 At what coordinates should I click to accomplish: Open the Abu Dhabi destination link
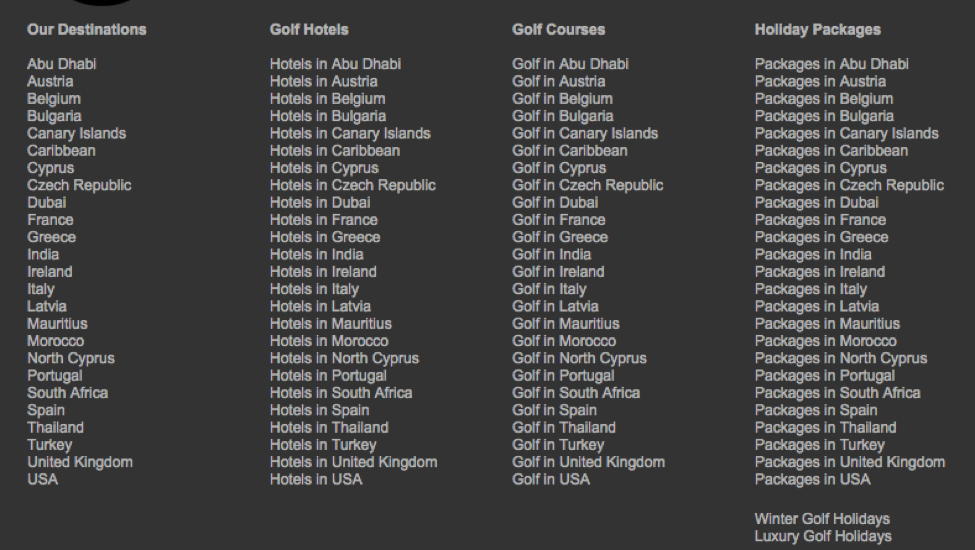(x=62, y=64)
